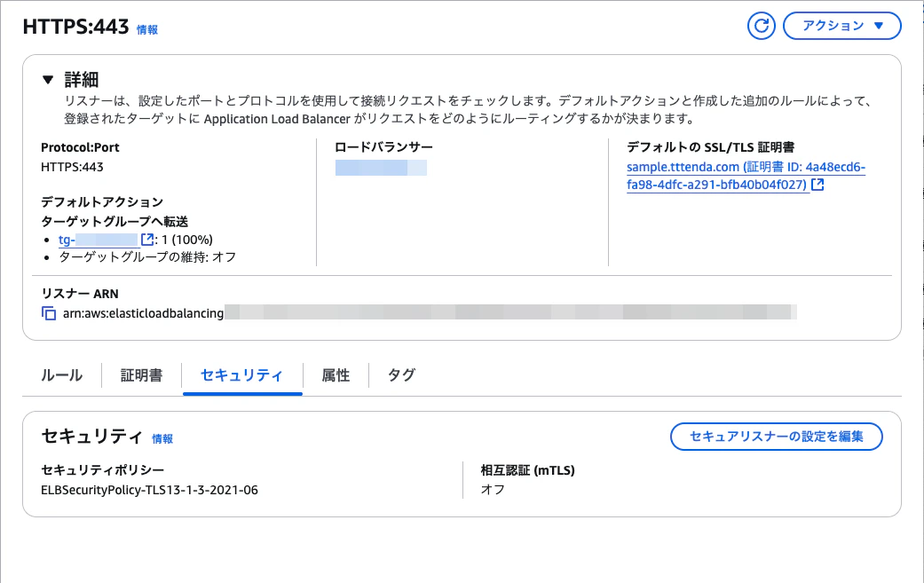Click the 情報 link next to HTTPS:443
This screenshot has height=583, width=924.
(147, 29)
